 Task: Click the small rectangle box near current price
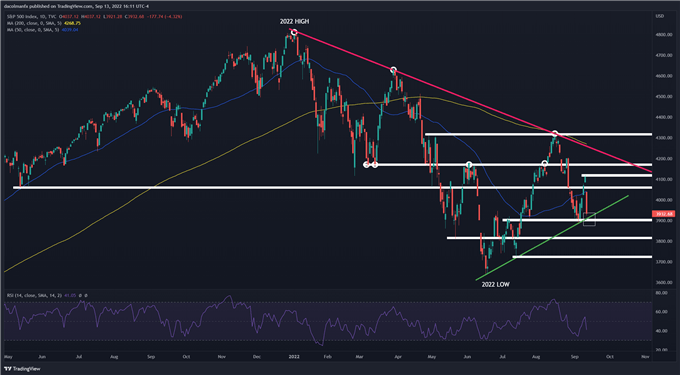click(589, 219)
